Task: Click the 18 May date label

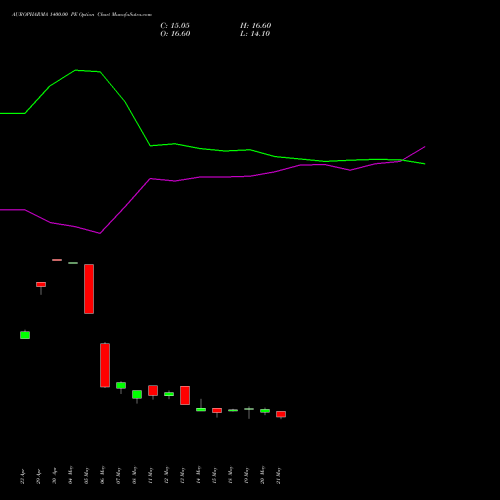Action: (x=230, y=475)
